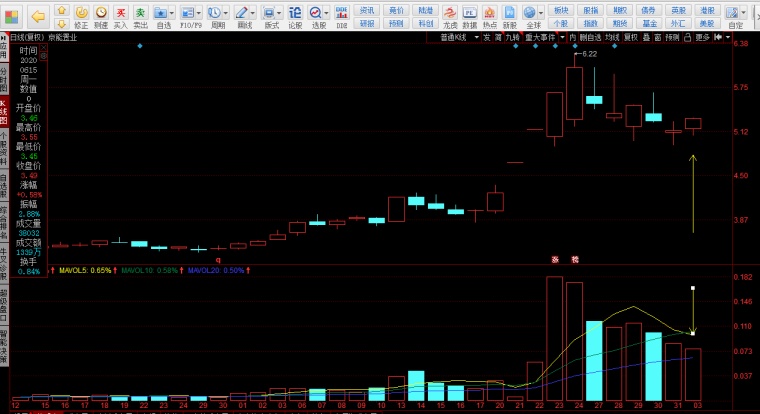The height and width of the screenshot is (414, 760).
Task: Expand the 版式 layout dropdown arrow
Action: tap(279, 13)
